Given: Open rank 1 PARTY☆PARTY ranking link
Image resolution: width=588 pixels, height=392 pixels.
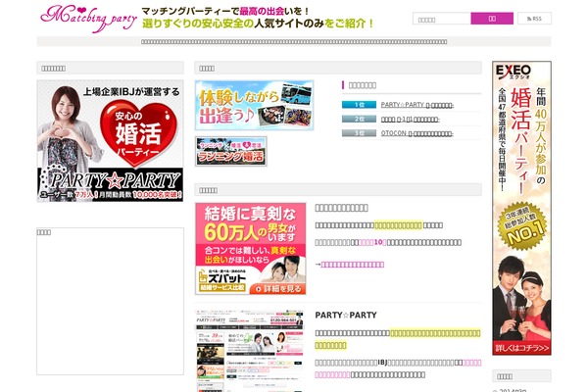Looking at the screenshot, I should coord(417,105).
